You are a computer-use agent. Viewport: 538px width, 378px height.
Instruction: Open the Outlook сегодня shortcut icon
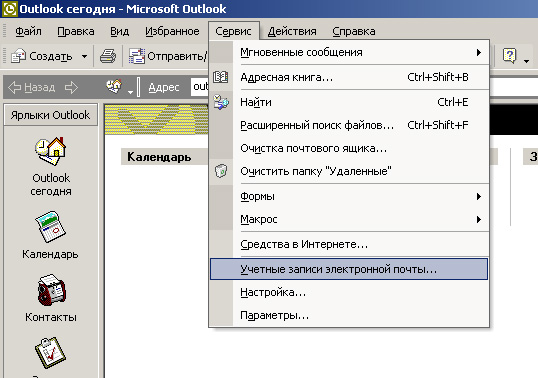click(x=51, y=151)
